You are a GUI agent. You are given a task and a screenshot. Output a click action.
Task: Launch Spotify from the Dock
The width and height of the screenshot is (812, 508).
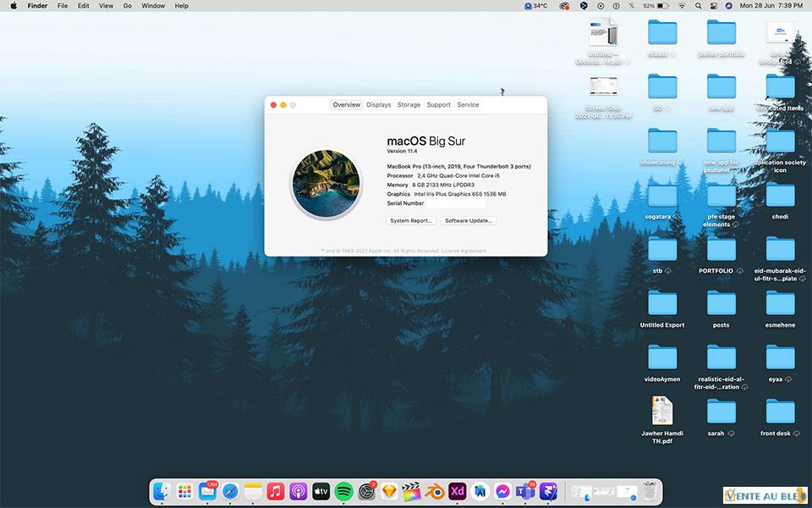[344, 491]
